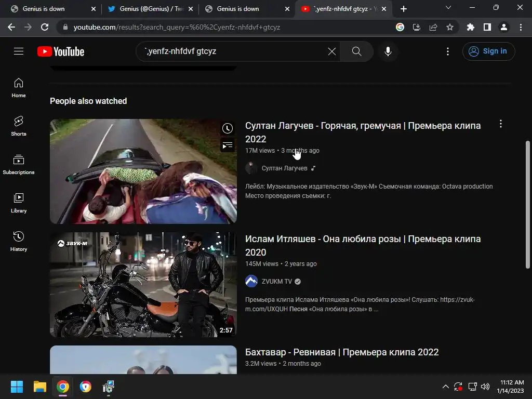Click the browser address bar URL
This screenshot has width=532, height=399.
click(177, 27)
